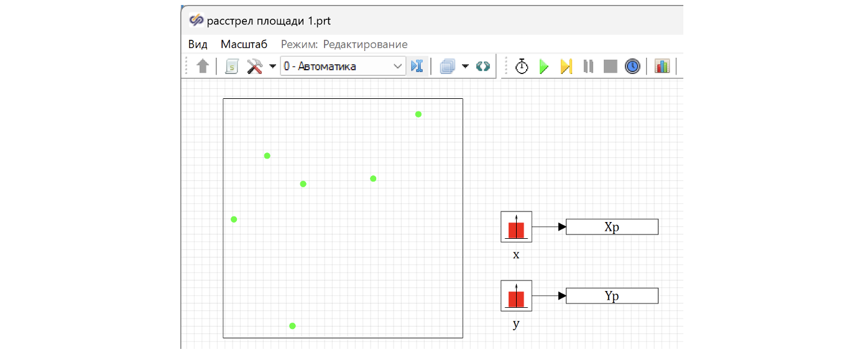Select the Yp output block
The height and width of the screenshot is (352, 868).
tap(612, 296)
